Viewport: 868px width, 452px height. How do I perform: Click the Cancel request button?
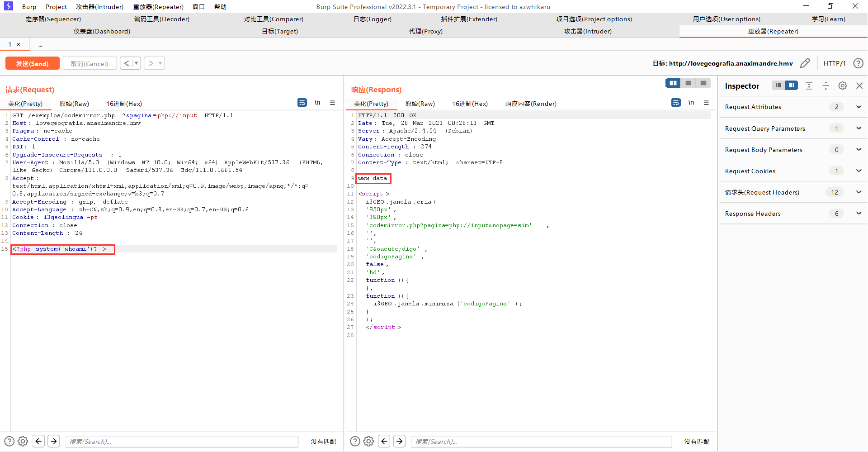pos(90,63)
